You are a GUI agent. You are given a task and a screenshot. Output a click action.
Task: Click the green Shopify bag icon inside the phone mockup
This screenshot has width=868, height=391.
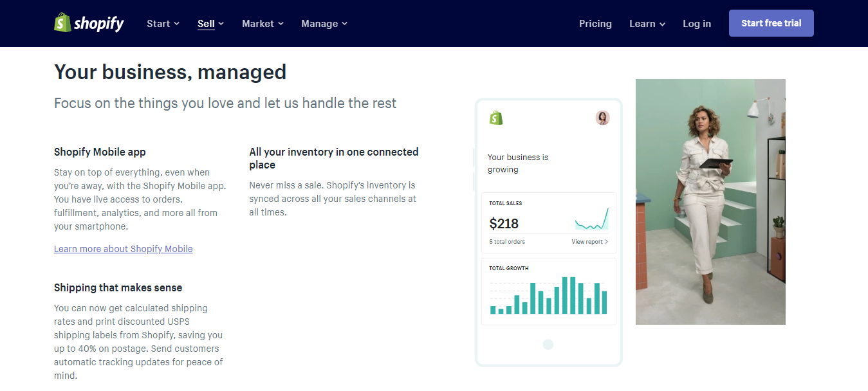(495, 118)
